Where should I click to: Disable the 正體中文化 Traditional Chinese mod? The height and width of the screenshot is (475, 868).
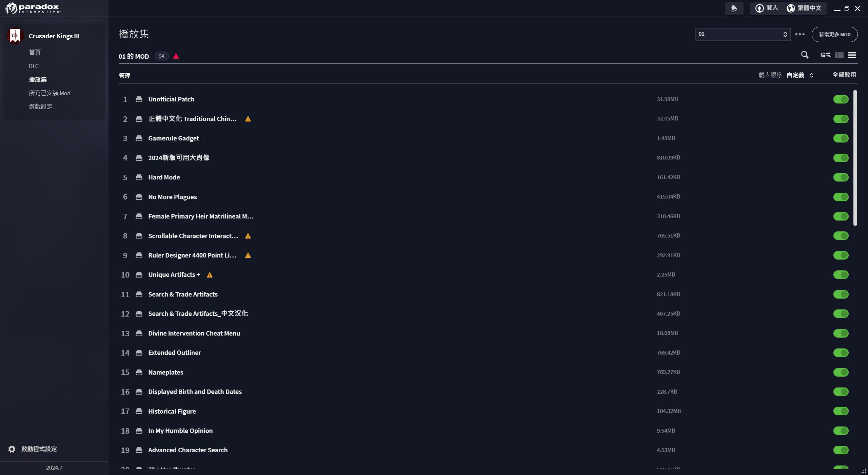[x=841, y=119]
